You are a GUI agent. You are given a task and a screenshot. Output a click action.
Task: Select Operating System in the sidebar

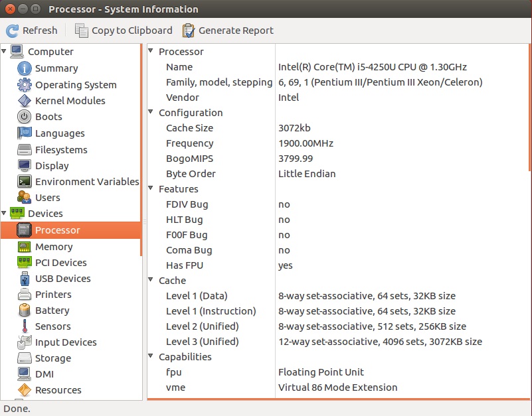coord(76,85)
